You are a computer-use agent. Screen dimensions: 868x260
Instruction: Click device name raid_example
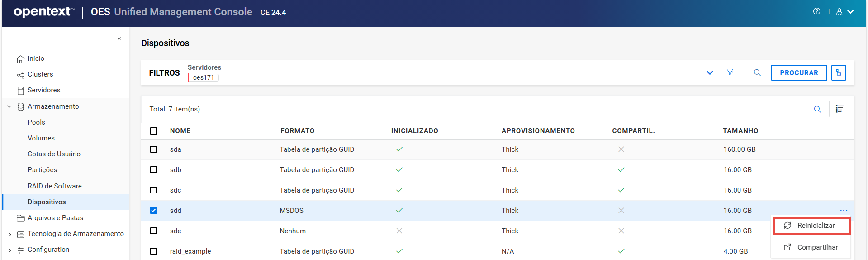(190, 251)
